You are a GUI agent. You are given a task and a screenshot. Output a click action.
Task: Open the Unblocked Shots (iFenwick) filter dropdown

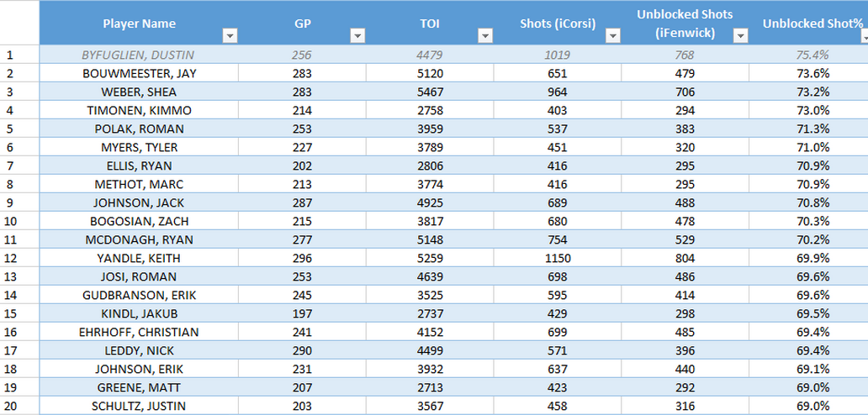[x=740, y=36]
